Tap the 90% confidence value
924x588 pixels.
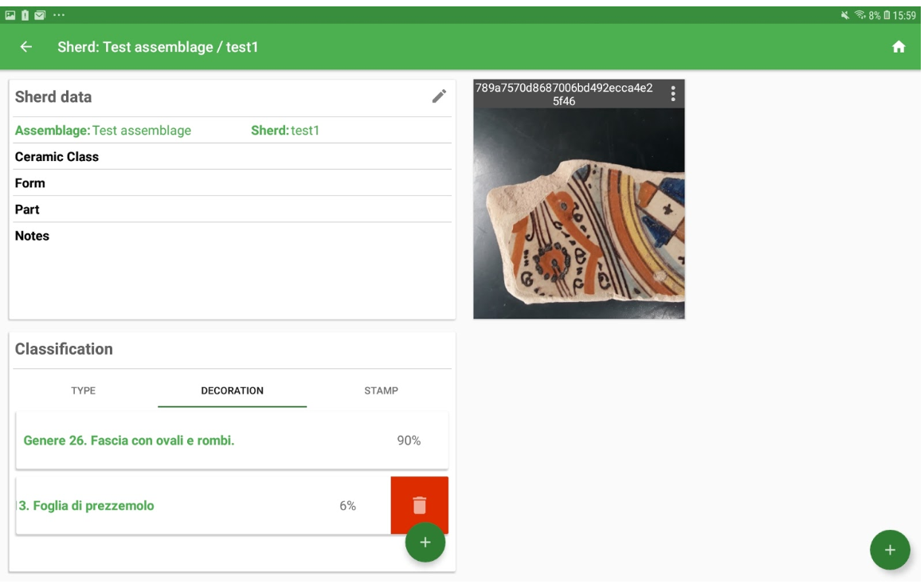pyautogui.click(x=409, y=441)
